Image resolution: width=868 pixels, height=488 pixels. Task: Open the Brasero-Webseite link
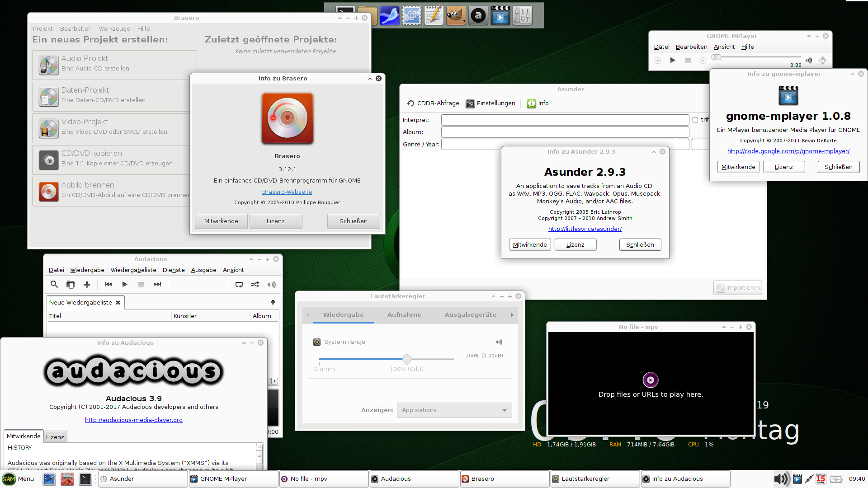click(x=287, y=192)
